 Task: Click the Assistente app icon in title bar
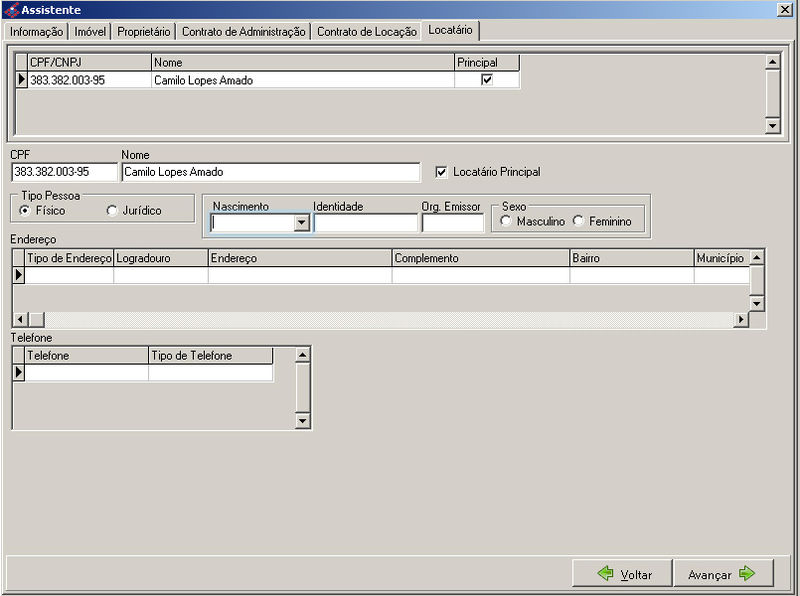click(11, 9)
